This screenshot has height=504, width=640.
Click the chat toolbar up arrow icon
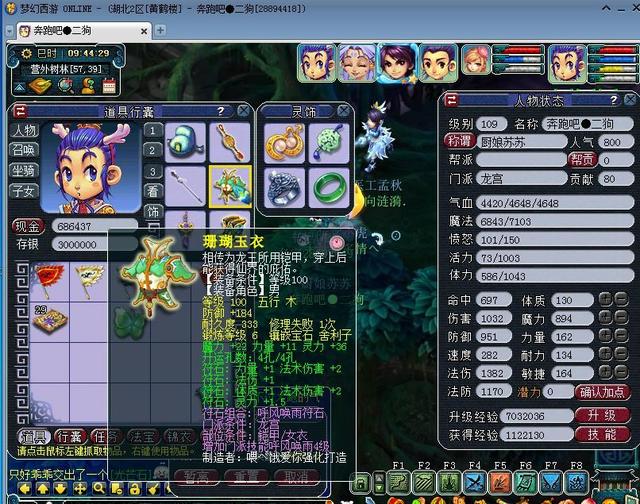[42, 488]
